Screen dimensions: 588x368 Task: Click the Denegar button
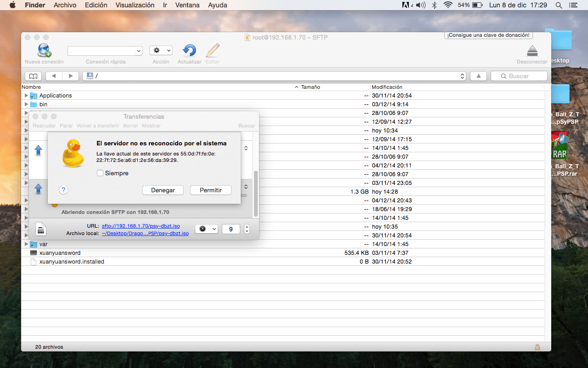[x=163, y=190]
